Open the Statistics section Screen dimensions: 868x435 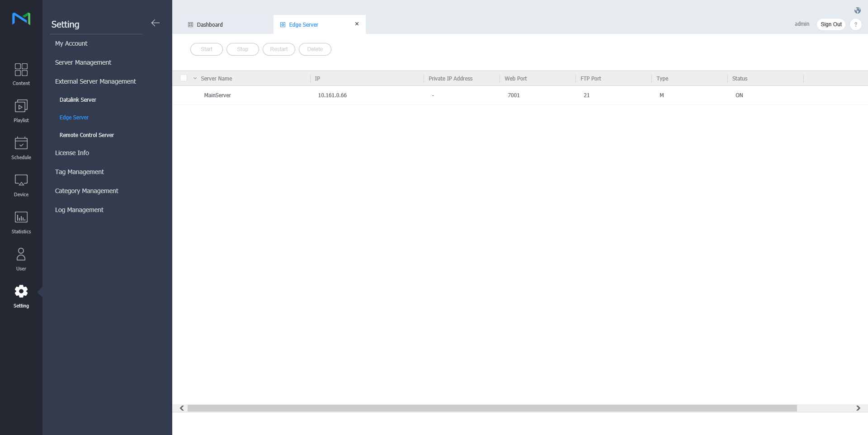pos(21,222)
